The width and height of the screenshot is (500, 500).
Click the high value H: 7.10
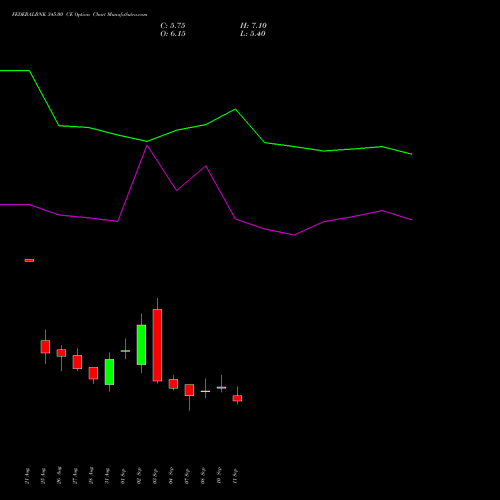point(253,26)
